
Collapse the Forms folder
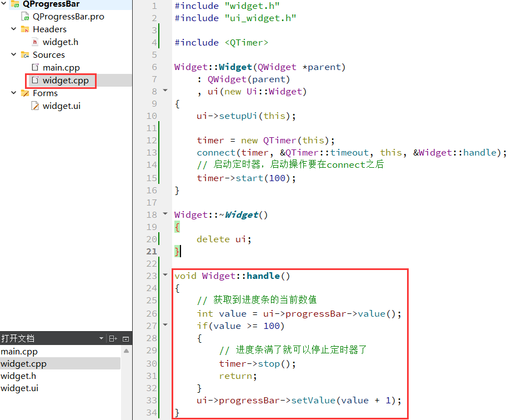[x=14, y=93]
